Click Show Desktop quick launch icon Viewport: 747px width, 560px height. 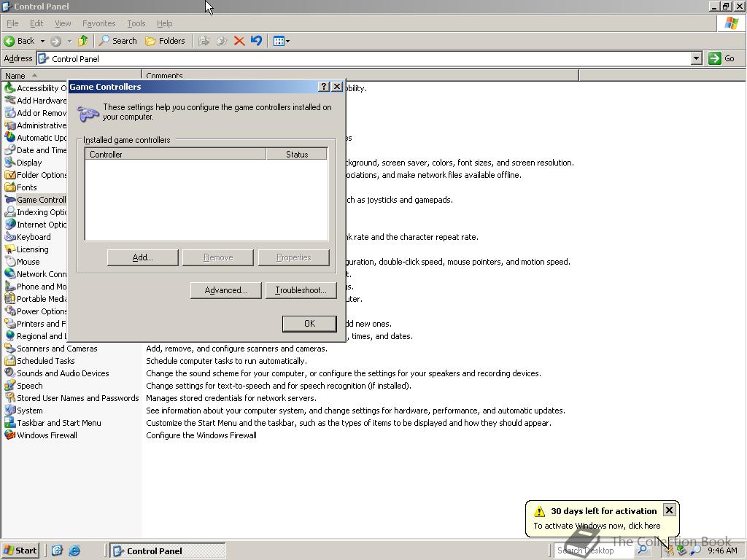click(x=57, y=551)
